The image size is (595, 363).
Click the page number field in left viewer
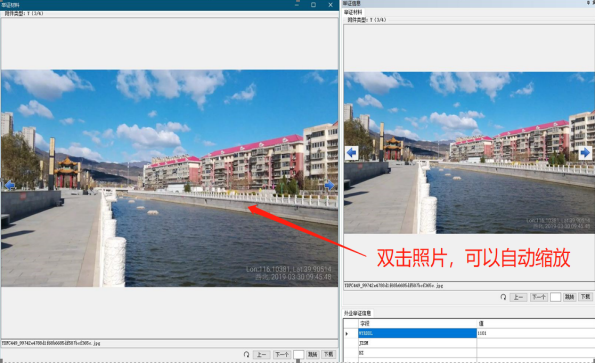point(299,354)
